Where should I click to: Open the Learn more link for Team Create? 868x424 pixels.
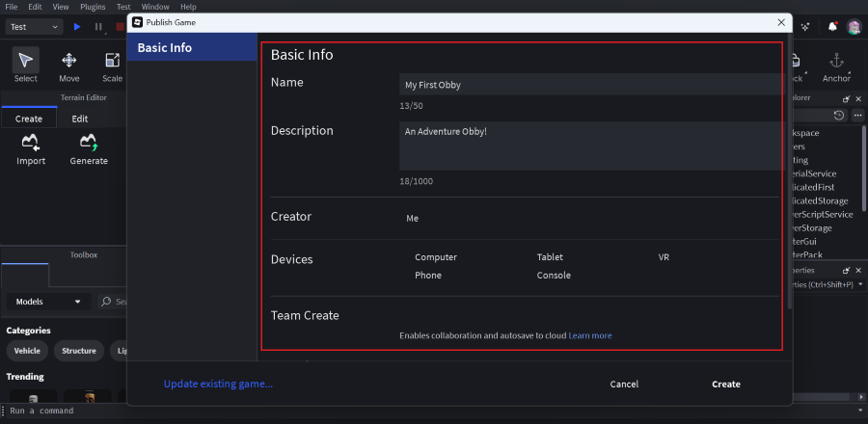[x=590, y=335]
